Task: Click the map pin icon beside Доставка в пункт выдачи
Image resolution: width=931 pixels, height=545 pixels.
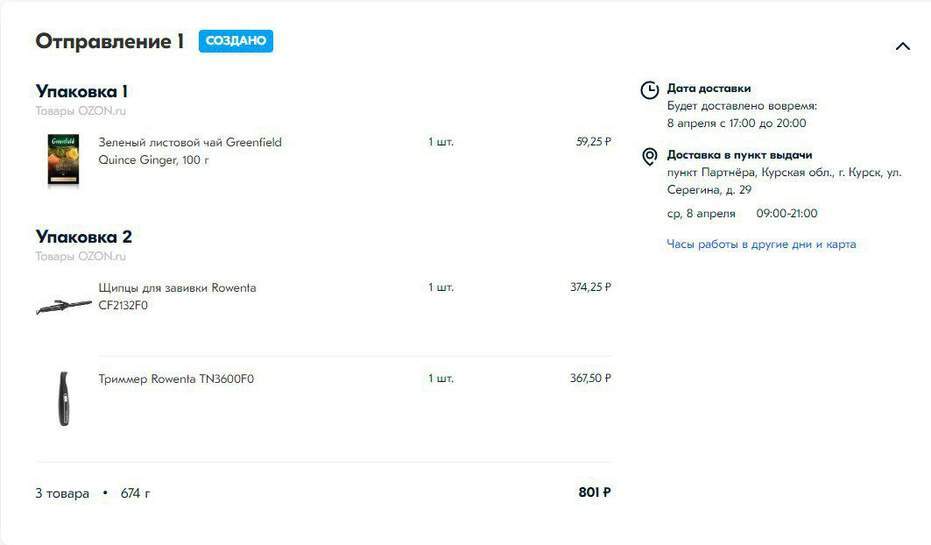Action: click(x=650, y=157)
